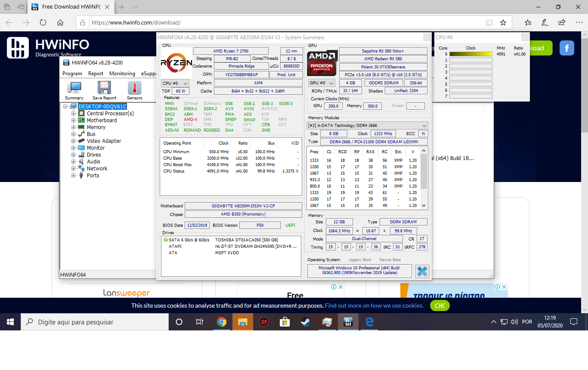The height and width of the screenshot is (370, 588).
Task: Expand the Drives tree node
Action: (x=73, y=155)
